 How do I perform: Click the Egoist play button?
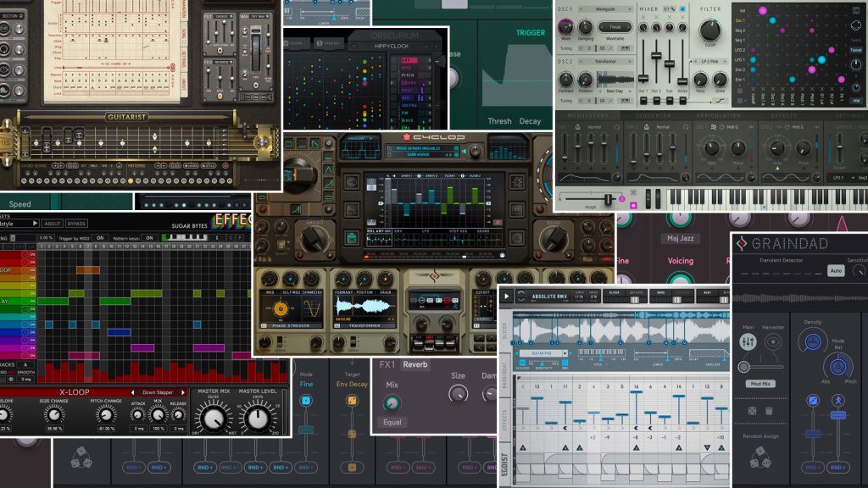coord(506,297)
